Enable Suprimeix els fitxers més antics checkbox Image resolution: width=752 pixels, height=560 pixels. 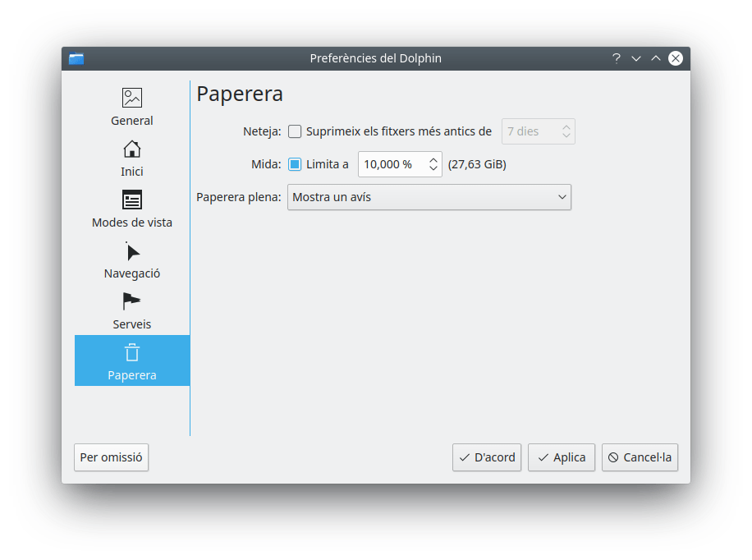click(295, 131)
